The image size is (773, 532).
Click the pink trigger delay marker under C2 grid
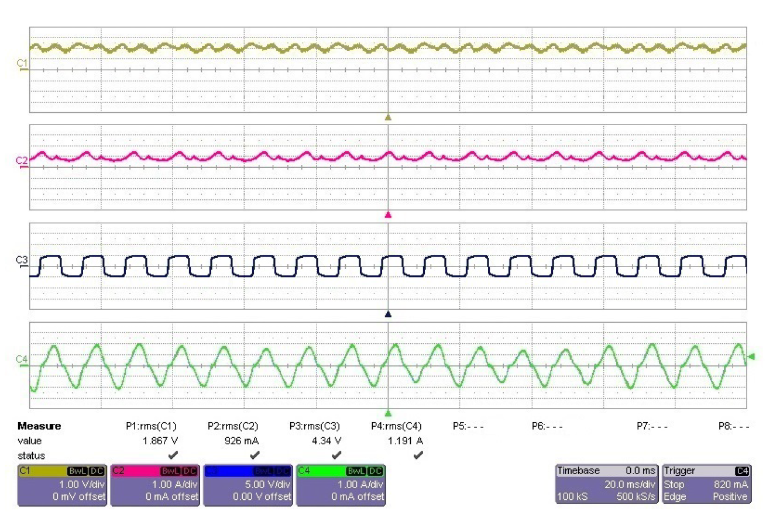coord(387,215)
